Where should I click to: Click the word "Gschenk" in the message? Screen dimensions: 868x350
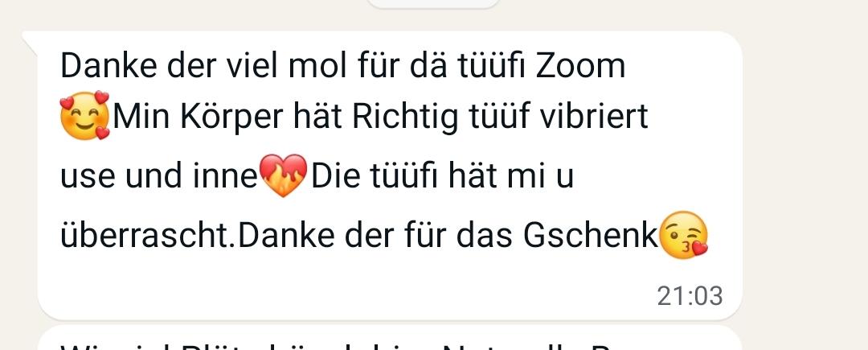point(591,236)
